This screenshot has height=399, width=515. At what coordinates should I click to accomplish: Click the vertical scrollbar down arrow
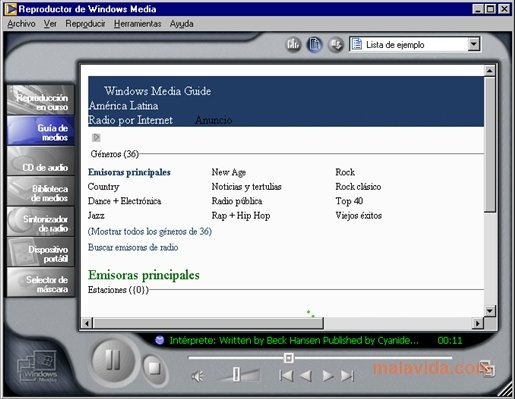point(489,311)
